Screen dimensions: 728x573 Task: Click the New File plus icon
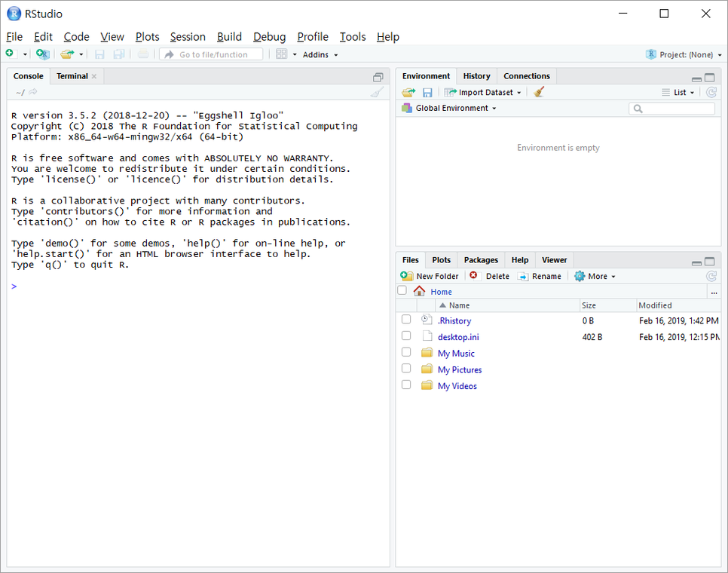pyautogui.click(x=11, y=54)
